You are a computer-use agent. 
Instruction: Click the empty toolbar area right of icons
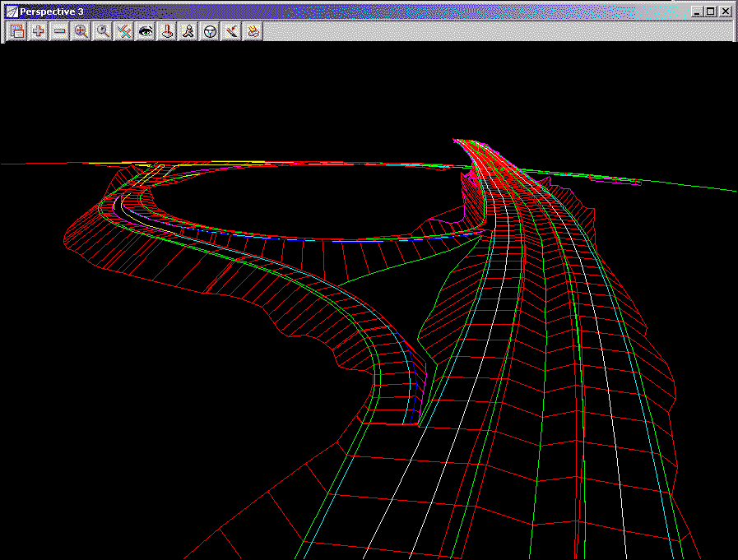click(494, 31)
